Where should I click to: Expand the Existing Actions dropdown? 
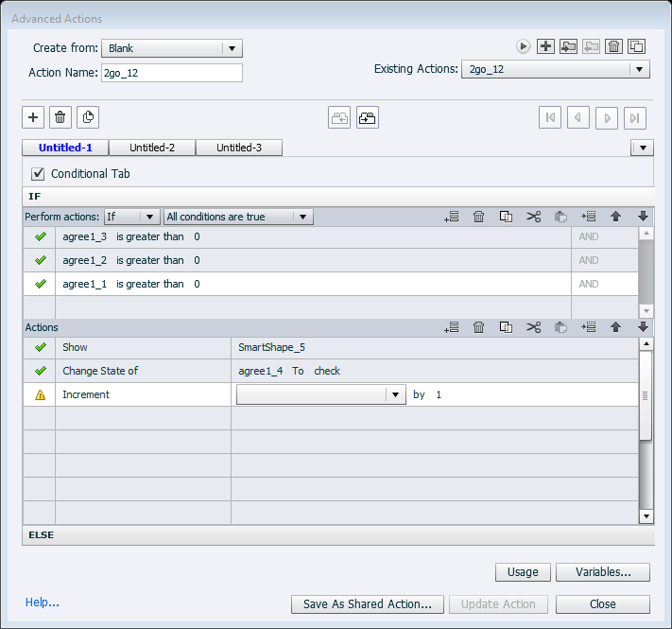tap(639, 69)
